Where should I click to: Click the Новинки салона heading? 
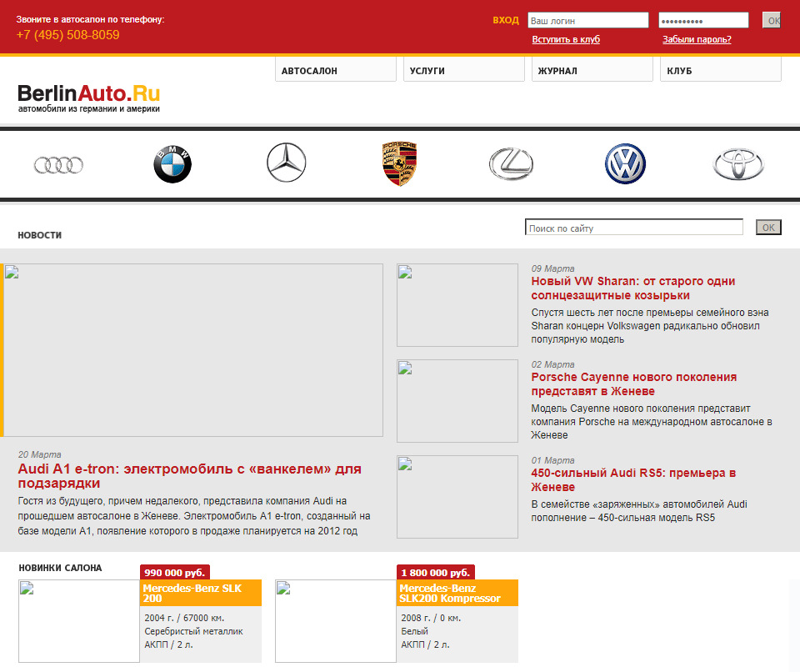pos(60,568)
